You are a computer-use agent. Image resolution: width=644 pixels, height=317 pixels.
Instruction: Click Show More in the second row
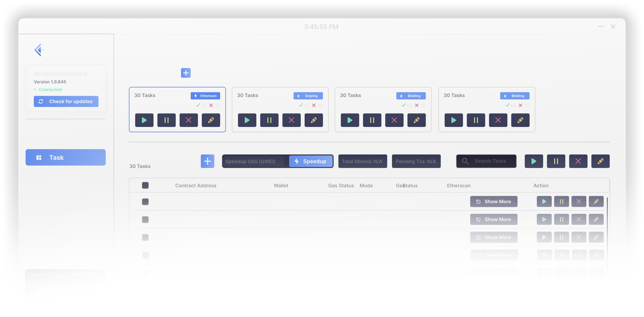point(494,219)
